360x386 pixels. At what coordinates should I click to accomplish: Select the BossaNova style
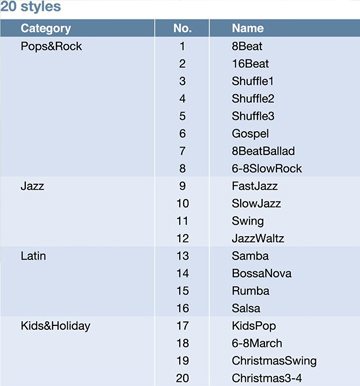tap(262, 273)
